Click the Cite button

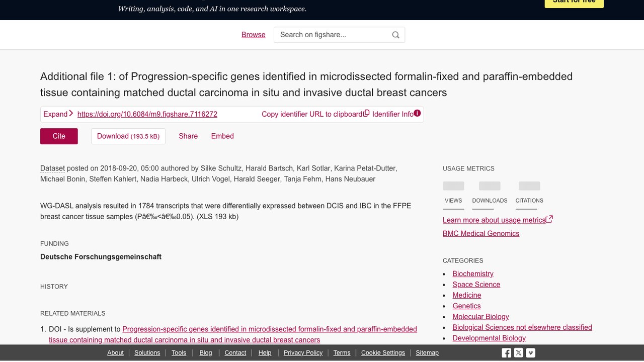coord(59,136)
